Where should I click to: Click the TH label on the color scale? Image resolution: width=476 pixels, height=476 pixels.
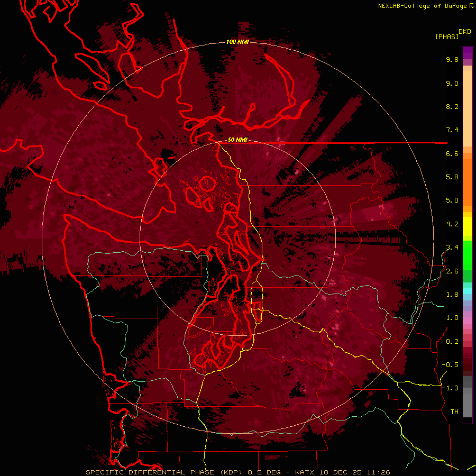point(454,412)
